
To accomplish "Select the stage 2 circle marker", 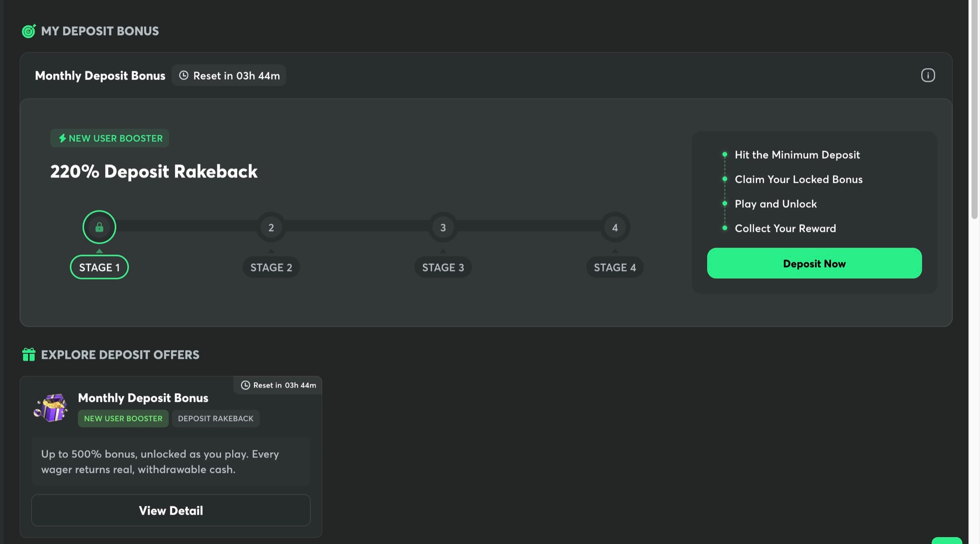I will (x=271, y=227).
